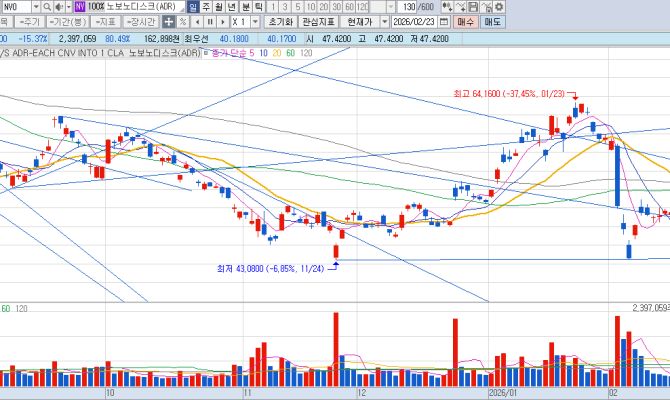Viewport: 670px width, 400px height.
Task: Click the magnifier search icon beside NVO
Action: pos(46,6)
